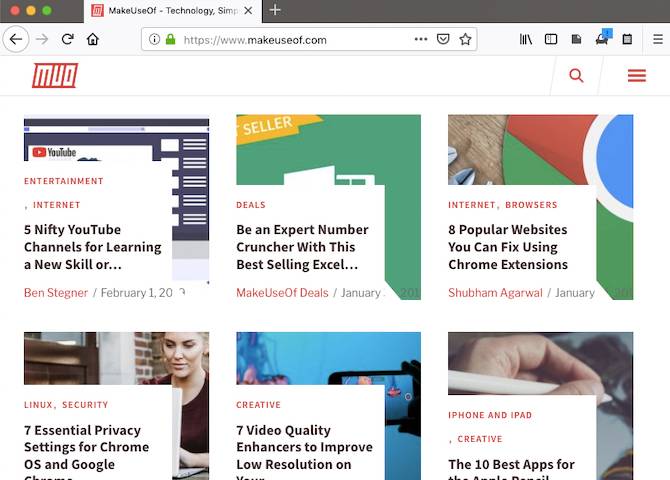Open the red MakeUseOf navigation menu

pos(637,76)
